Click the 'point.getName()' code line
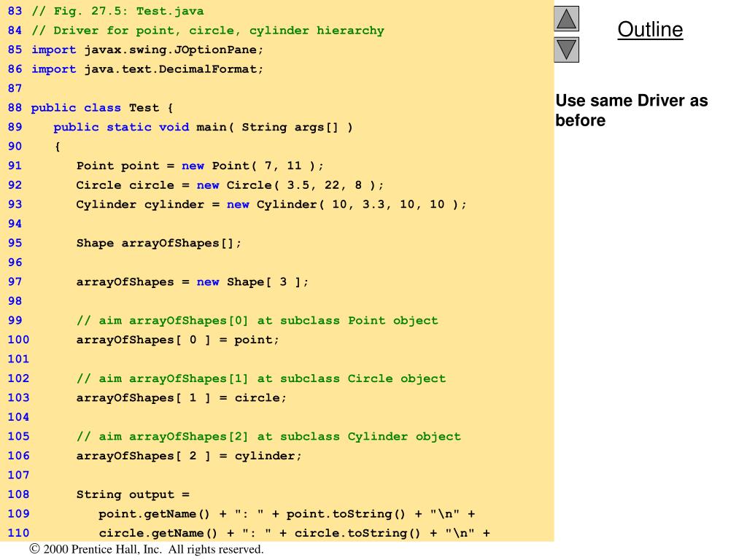Viewport: 747px width, 560px height. 287,514
